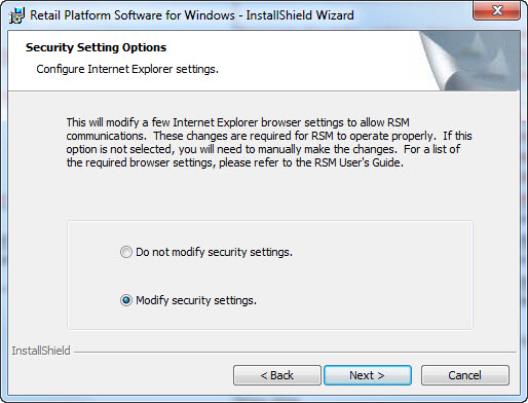Click the InstallShield label at bottom left
The height and width of the screenshot is (403, 528).
tap(41, 350)
